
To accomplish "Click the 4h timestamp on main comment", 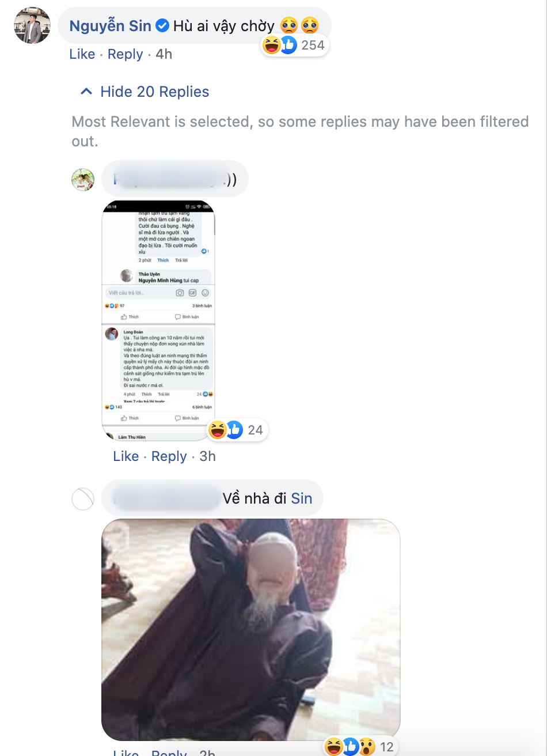I will point(164,54).
